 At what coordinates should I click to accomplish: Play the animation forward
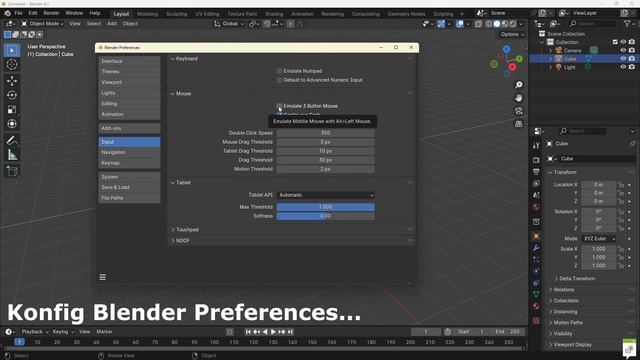(273, 332)
